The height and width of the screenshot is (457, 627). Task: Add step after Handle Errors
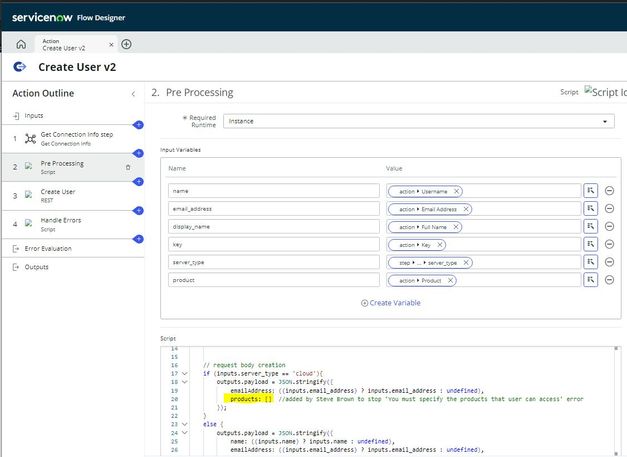coord(138,239)
